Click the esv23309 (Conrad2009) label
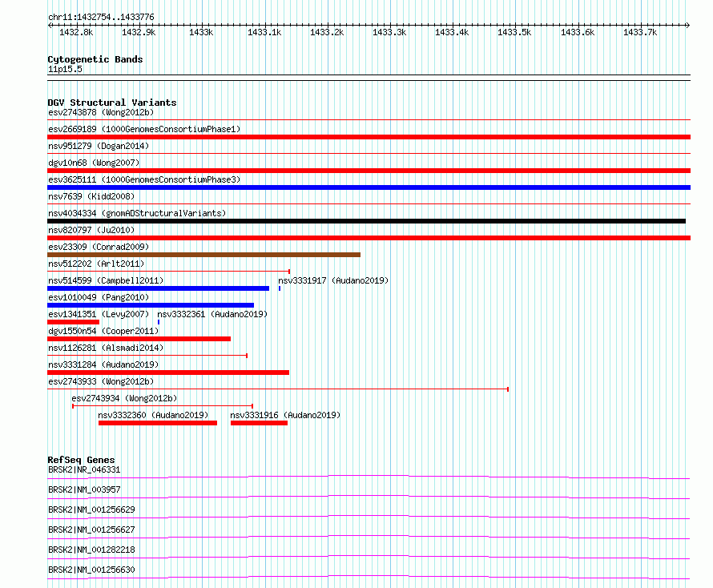This screenshot has width=713, height=588. (99, 247)
